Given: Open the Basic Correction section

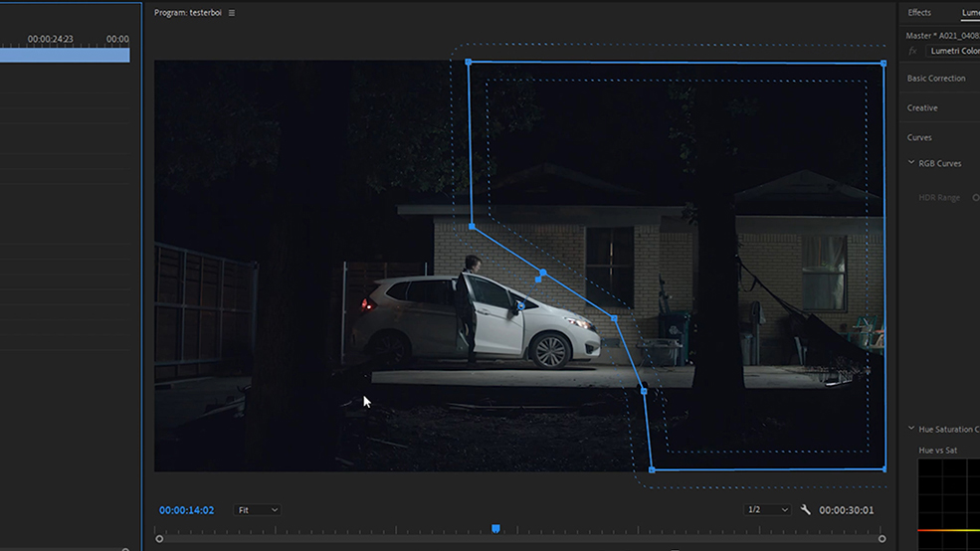Looking at the screenshot, I should (x=935, y=79).
